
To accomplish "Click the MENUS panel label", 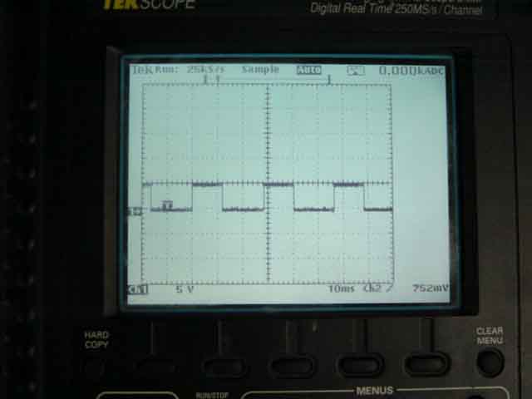I will [x=375, y=391].
